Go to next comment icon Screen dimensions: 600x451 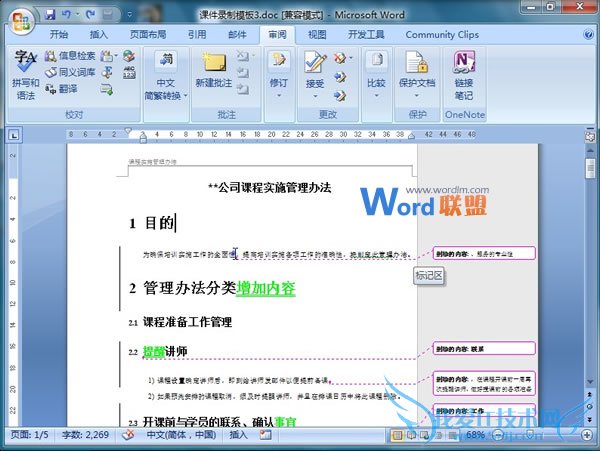[x=243, y=90]
